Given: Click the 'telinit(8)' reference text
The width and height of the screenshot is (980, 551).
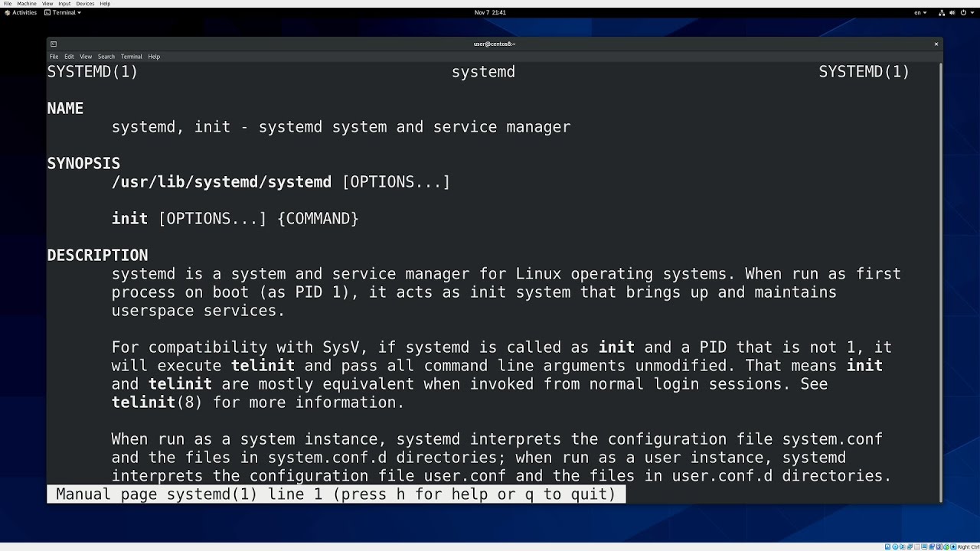Looking at the screenshot, I should click(x=157, y=403).
